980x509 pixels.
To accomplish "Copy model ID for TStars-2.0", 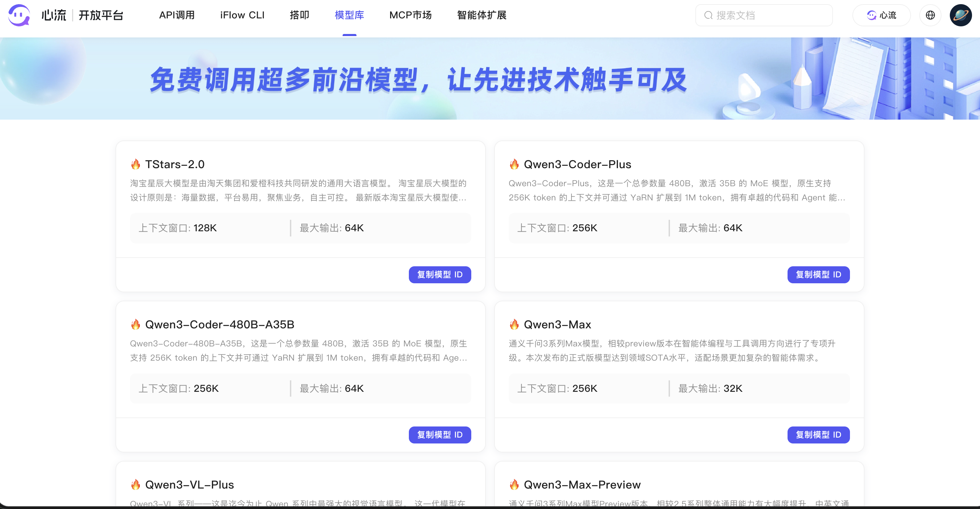I will [439, 275].
